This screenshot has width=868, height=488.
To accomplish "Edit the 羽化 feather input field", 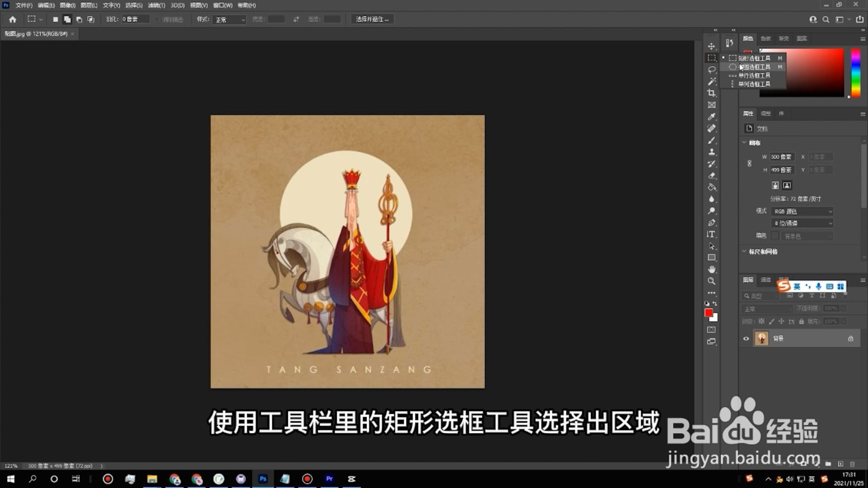I will pyautogui.click(x=135, y=19).
